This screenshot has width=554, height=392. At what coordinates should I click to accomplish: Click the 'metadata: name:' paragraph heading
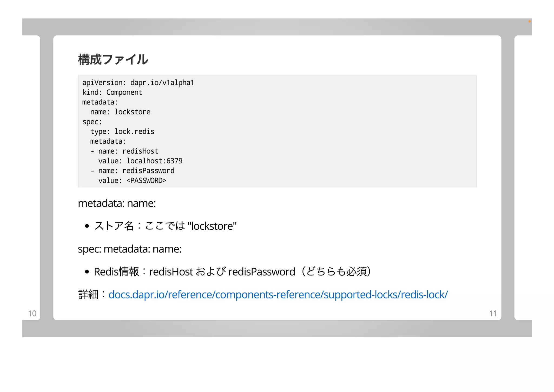coord(117,203)
